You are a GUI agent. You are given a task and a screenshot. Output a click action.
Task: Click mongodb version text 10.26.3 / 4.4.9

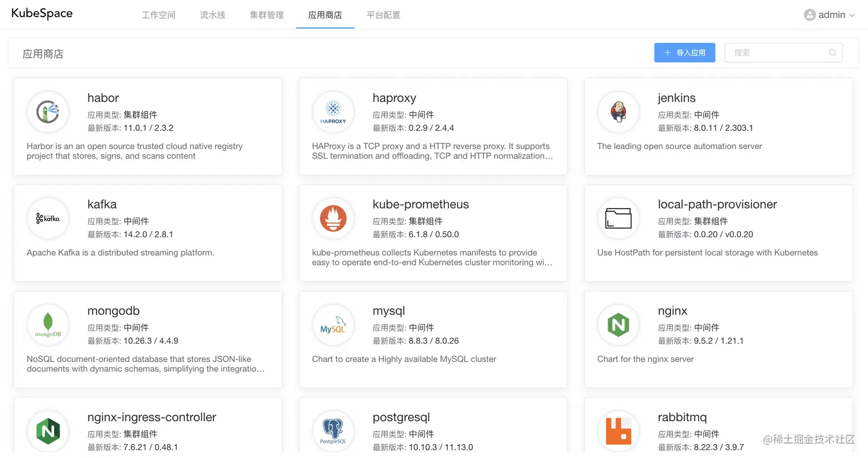tap(151, 341)
